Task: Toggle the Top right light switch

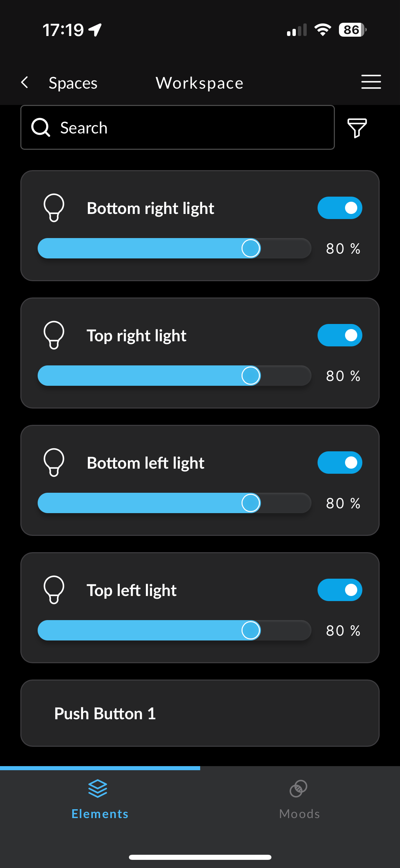Action: [340, 335]
